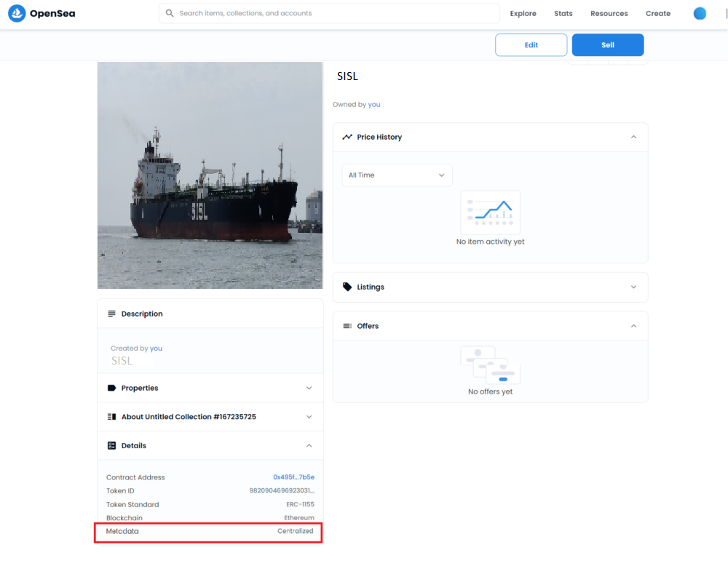Click the Price History chart icon
This screenshot has width=728, height=577.
pyautogui.click(x=347, y=137)
